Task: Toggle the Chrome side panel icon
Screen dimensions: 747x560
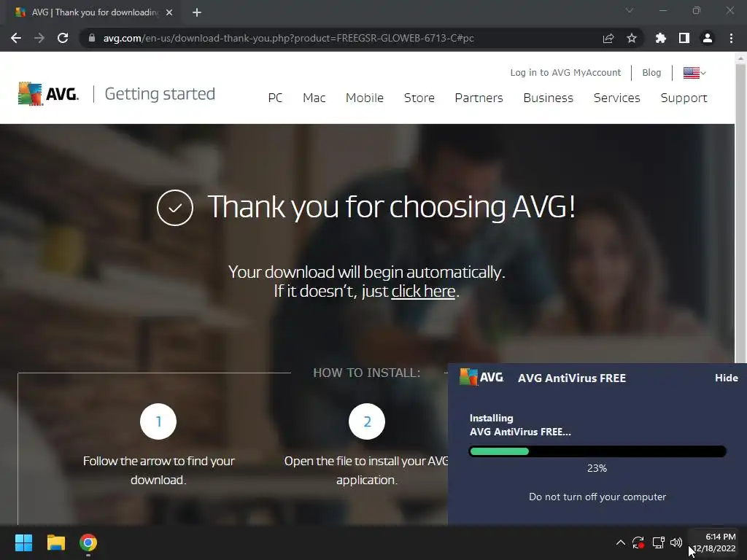Action: tap(684, 38)
